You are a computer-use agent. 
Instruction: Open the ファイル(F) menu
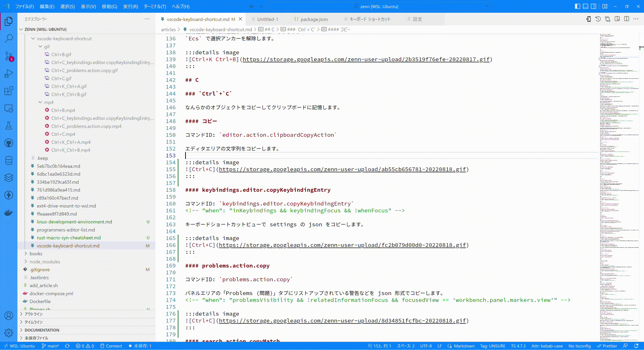pyautogui.click(x=24, y=6)
